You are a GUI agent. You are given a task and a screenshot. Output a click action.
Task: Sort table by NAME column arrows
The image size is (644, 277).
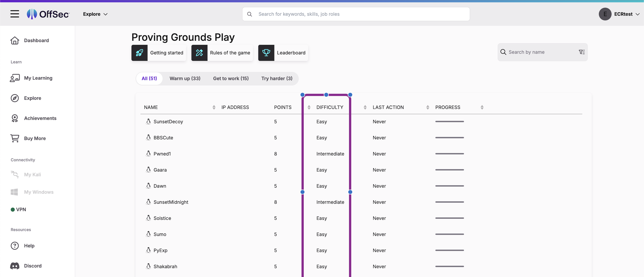click(214, 107)
